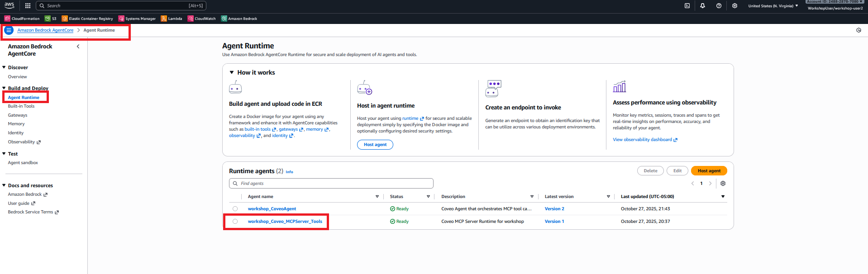Open the CloudWatch shortcut
The image size is (868, 274).
point(202,19)
